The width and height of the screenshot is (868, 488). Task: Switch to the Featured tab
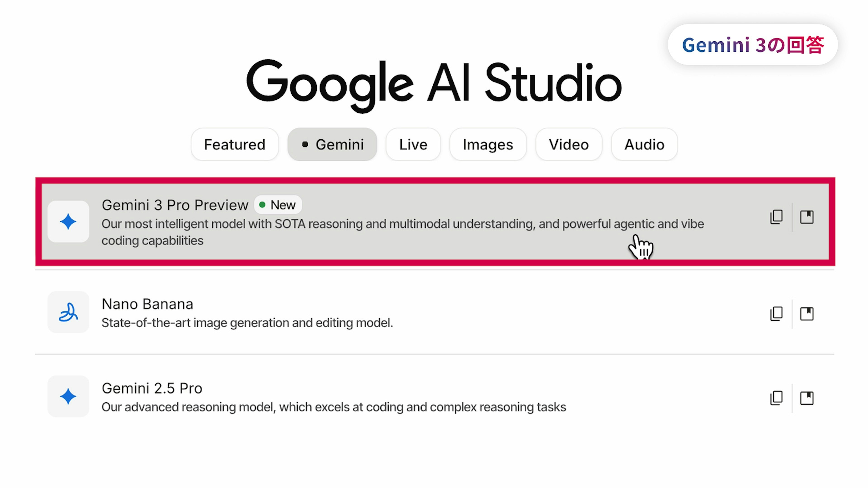click(235, 145)
